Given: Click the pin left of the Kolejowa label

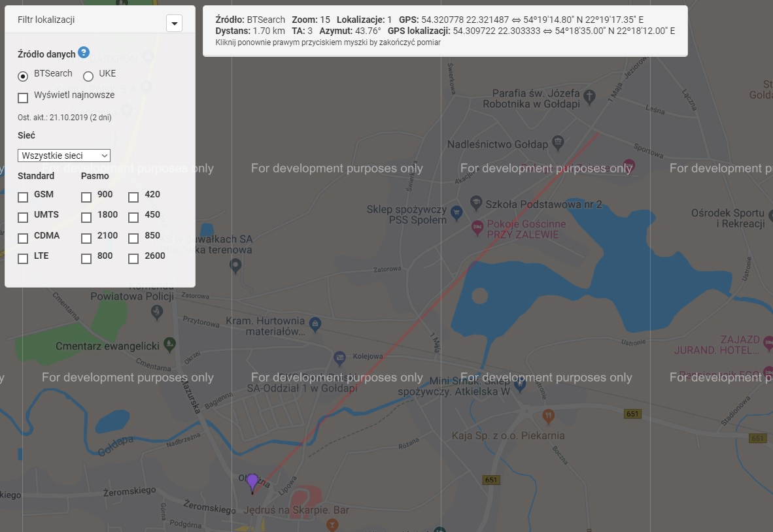Looking at the screenshot, I should (339, 358).
